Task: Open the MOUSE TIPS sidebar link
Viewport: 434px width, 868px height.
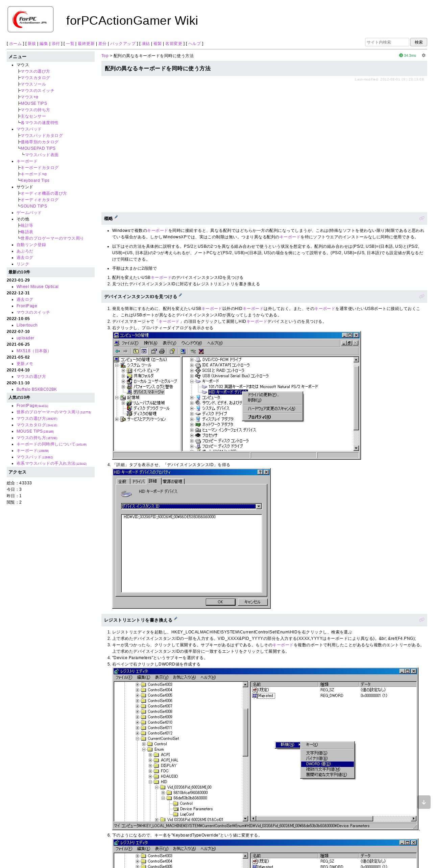Action: point(34,103)
